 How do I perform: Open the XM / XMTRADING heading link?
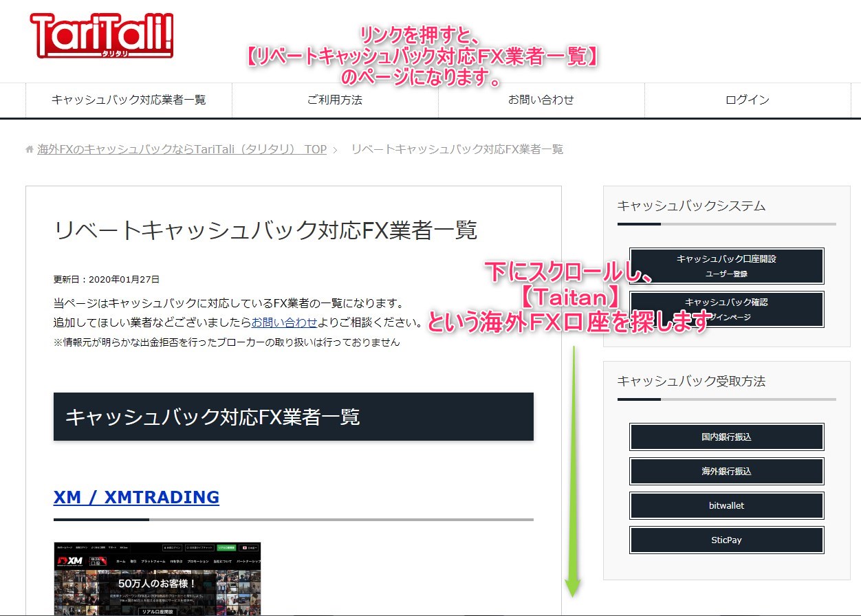pyautogui.click(x=136, y=497)
